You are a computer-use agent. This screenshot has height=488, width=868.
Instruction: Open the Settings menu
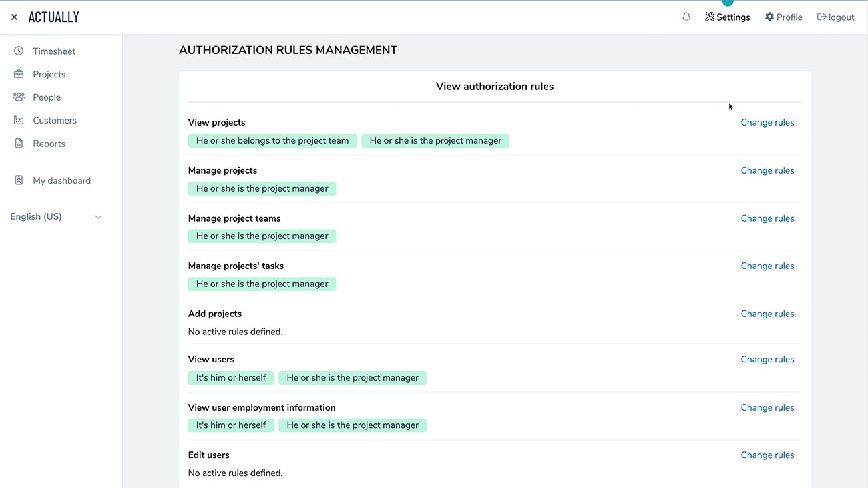(x=728, y=16)
